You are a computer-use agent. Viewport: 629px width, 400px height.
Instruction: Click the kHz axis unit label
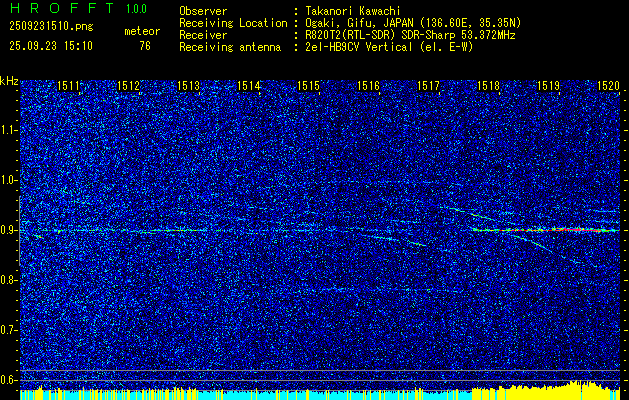[x=9, y=81]
